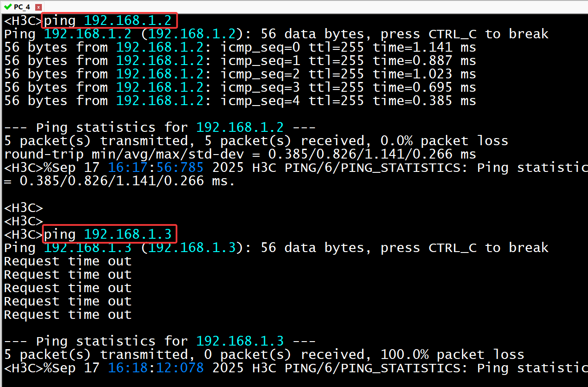This screenshot has height=387, width=588.
Task: Click the "Ping 192.168.1.3 (192.168.1.3): 56 data bytes" line
Action: click(276, 248)
